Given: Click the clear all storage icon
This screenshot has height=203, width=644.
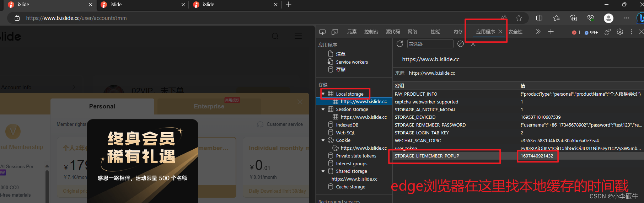Looking at the screenshot, I should click(x=461, y=44).
